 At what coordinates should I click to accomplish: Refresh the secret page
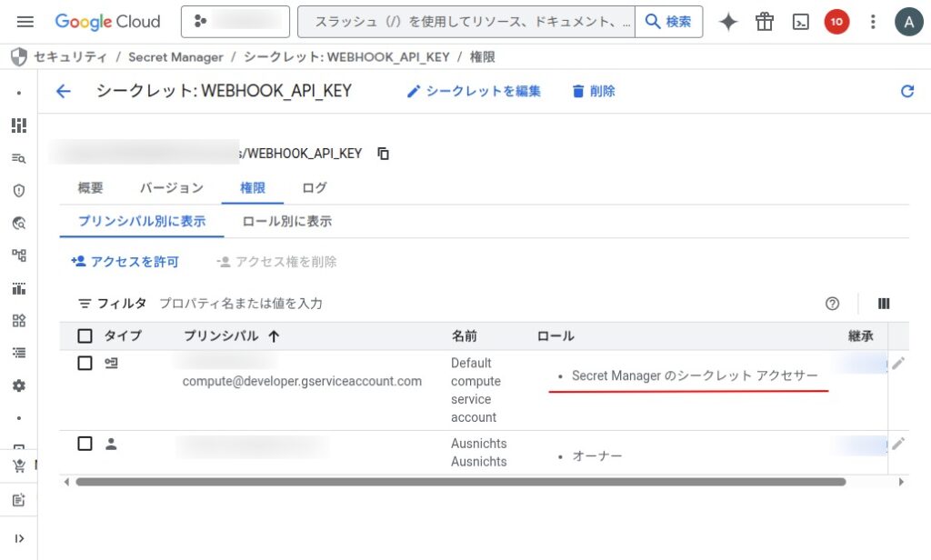pos(906,91)
